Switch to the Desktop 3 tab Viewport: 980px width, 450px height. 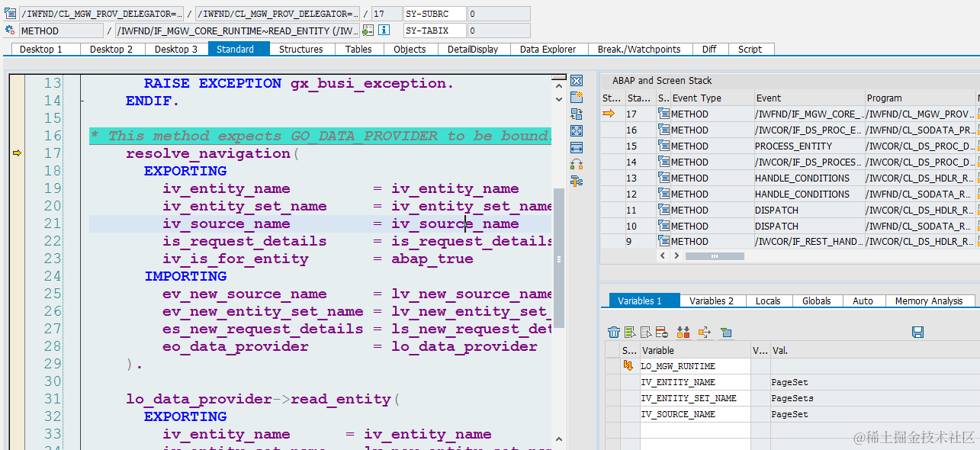click(176, 49)
